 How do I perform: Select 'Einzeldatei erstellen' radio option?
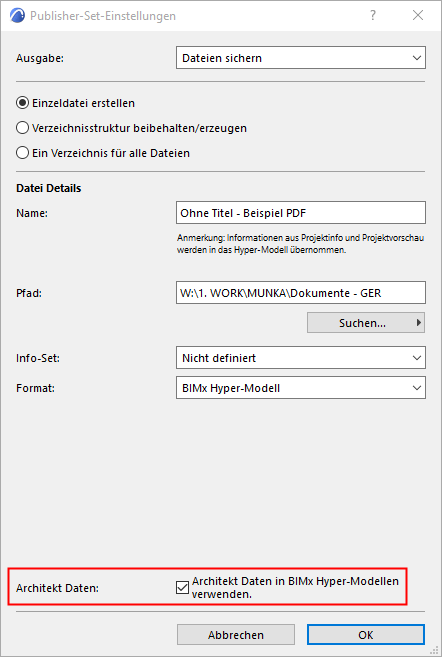pos(75,103)
